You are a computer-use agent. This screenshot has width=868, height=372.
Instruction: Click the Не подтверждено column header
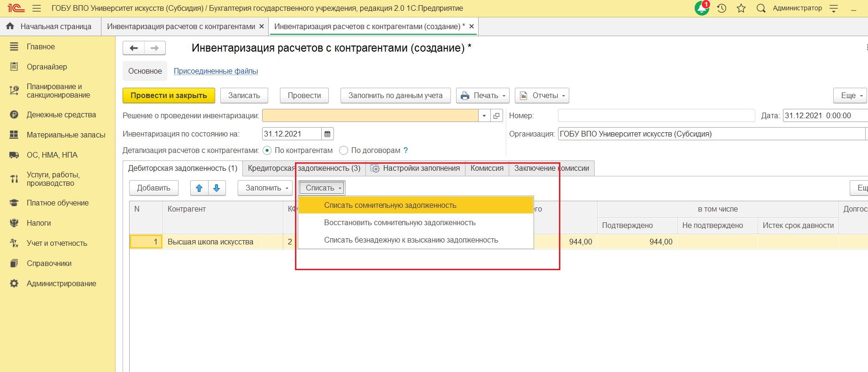point(718,226)
